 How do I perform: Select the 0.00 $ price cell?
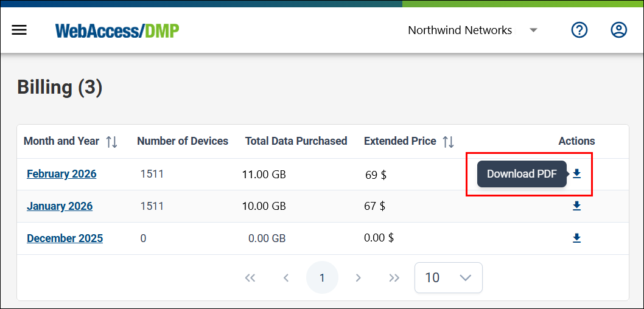379,238
